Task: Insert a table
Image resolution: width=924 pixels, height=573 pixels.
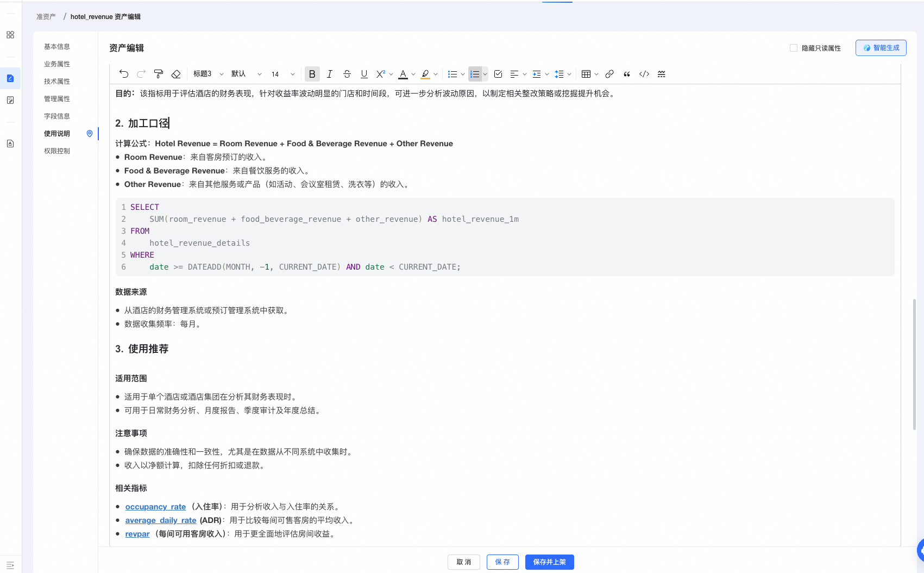Action: [x=586, y=74]
